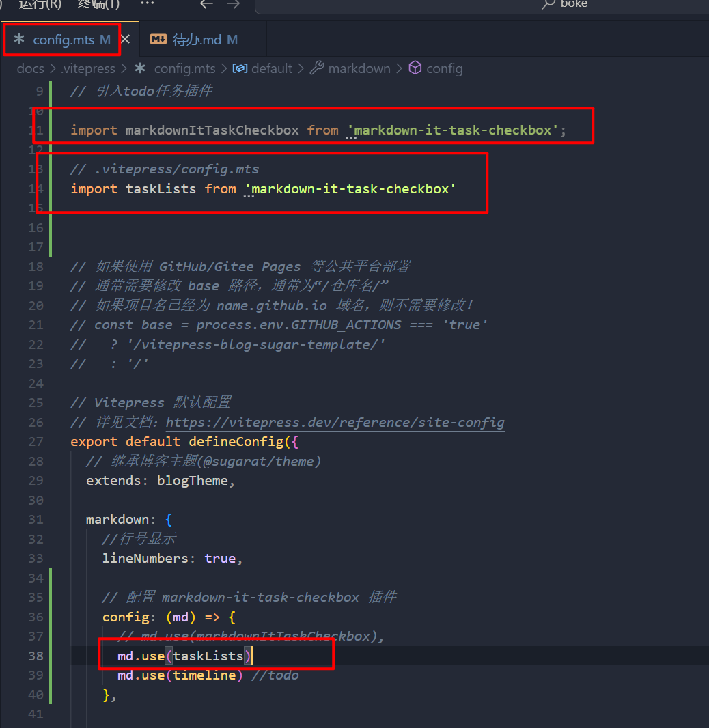Click line number 27 in the gutter

coord(36,441)
